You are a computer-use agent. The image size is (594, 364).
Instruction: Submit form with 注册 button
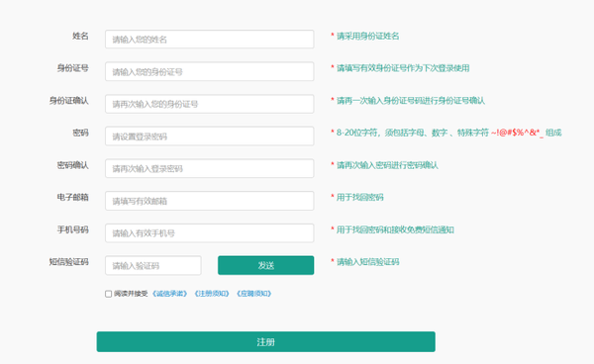266,342
